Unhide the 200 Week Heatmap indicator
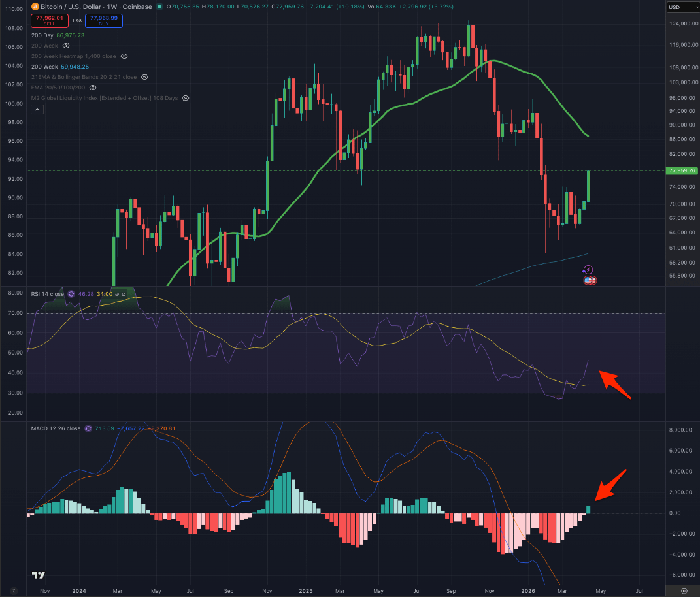Screen dimensions: 700x597 (x=125, y=56)
